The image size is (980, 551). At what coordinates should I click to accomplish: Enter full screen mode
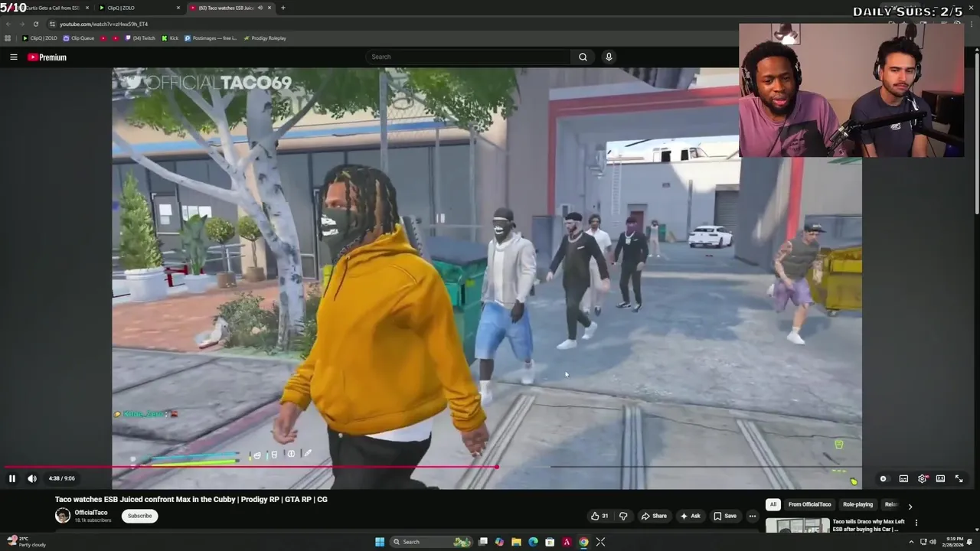tap(959, 479)
